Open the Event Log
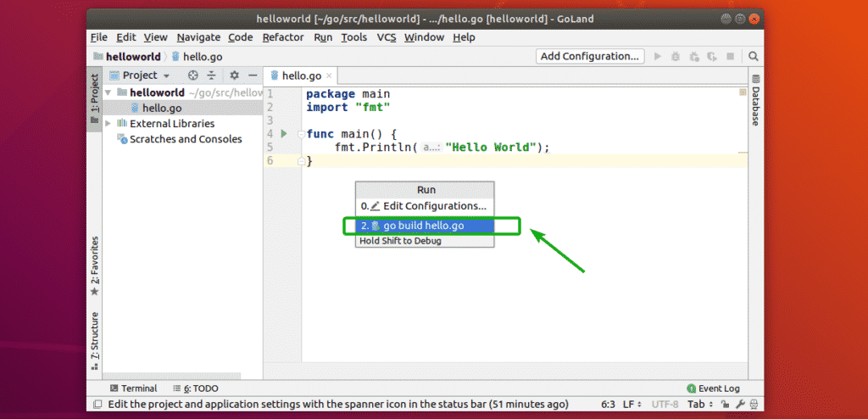 (713, 388)
